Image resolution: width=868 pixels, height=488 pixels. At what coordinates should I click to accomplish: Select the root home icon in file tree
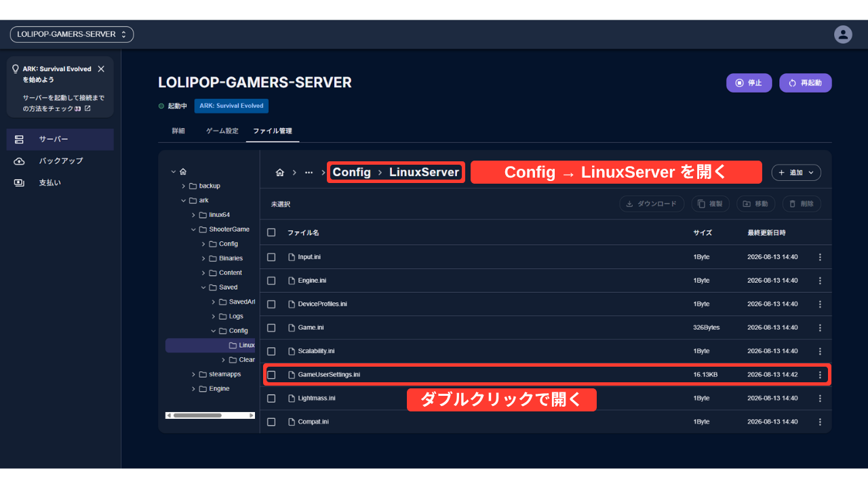(183, 171)
